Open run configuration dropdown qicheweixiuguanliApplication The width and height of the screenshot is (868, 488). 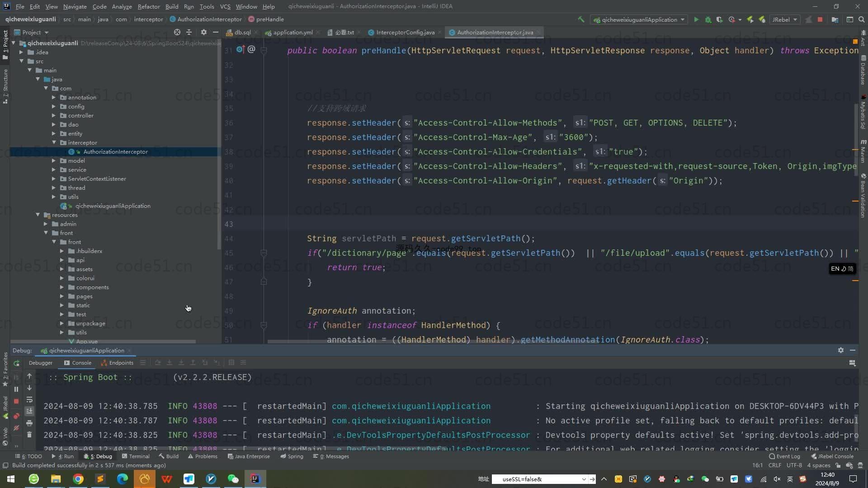639,19
